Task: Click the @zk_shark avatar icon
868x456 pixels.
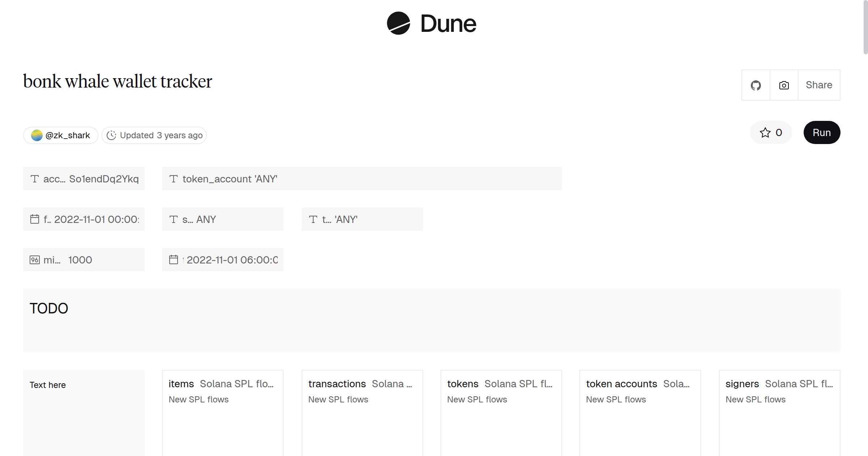Action: tap(37, 135)
